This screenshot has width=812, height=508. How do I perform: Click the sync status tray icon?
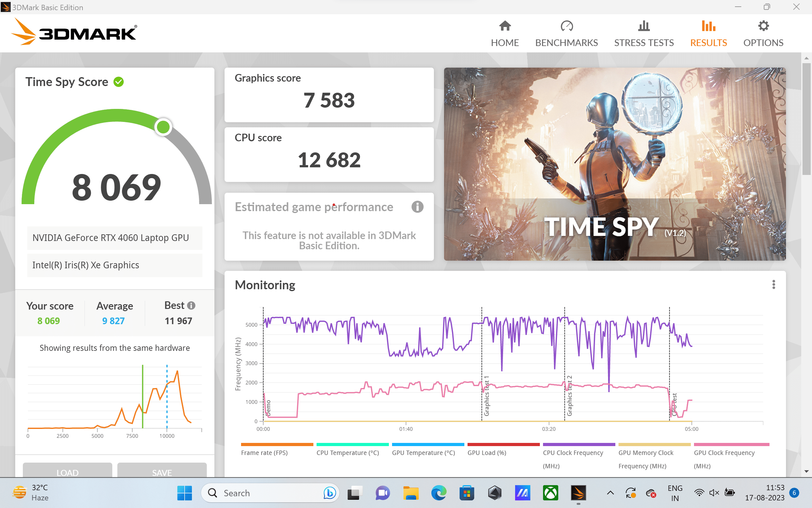tap(631, 493)
